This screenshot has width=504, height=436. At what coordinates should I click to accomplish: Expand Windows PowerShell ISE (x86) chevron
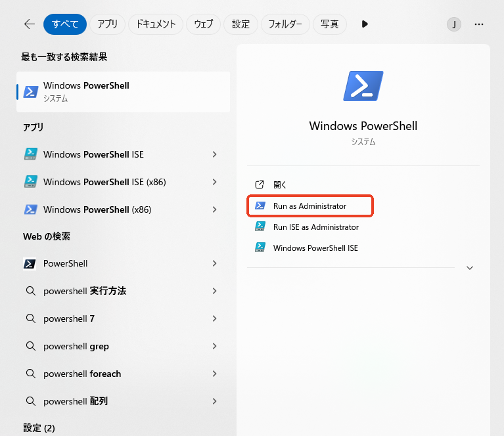coord(214,182)
